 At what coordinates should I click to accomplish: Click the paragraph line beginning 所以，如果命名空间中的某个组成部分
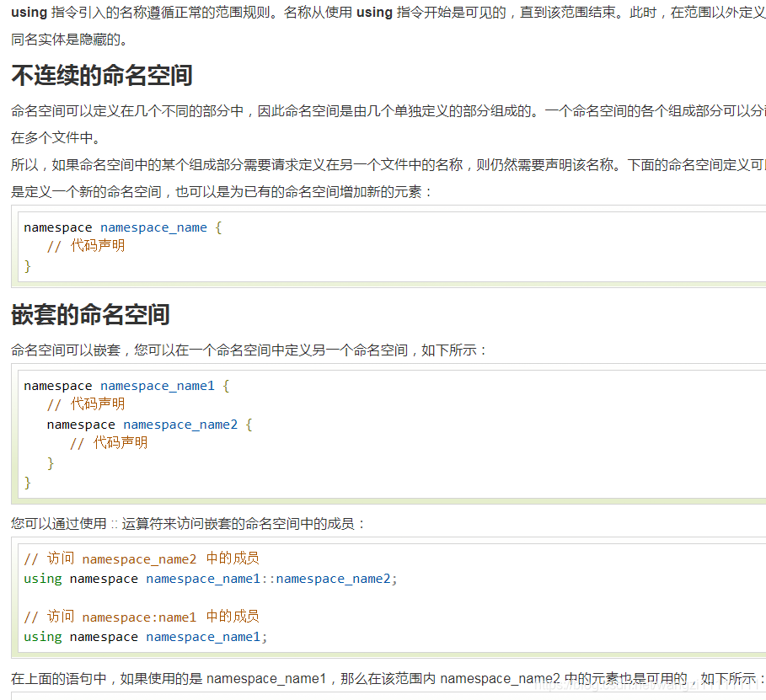(x=388, y=164)
